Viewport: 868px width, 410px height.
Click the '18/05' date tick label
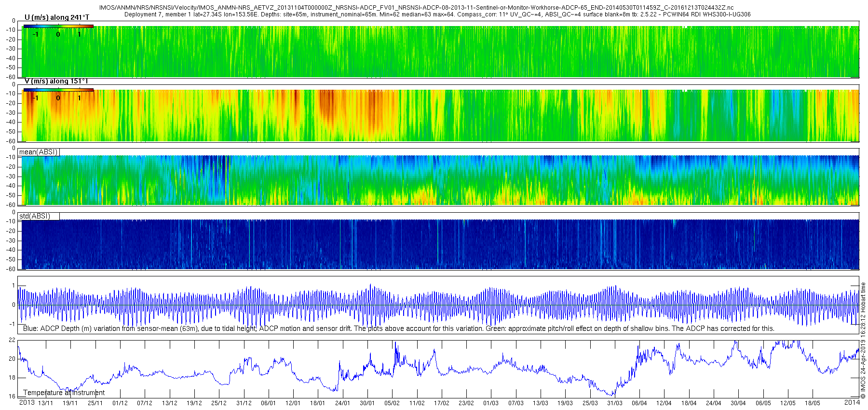[x=813, y=403]
